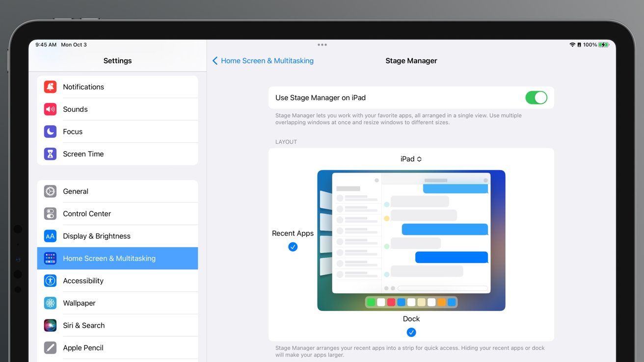Open Apple Pencil settings row
Screen dimensions: 644x362
click(x=118, y=347)
